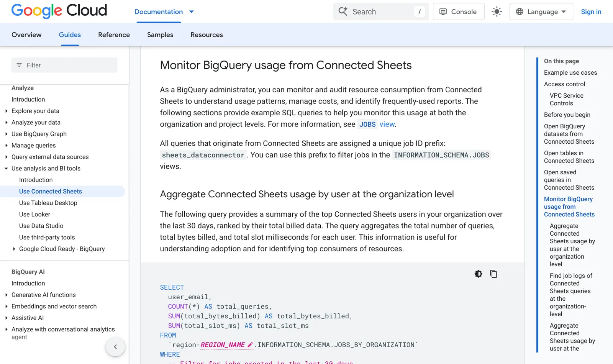Switch to the Reference tab

[x=114, y=35]
